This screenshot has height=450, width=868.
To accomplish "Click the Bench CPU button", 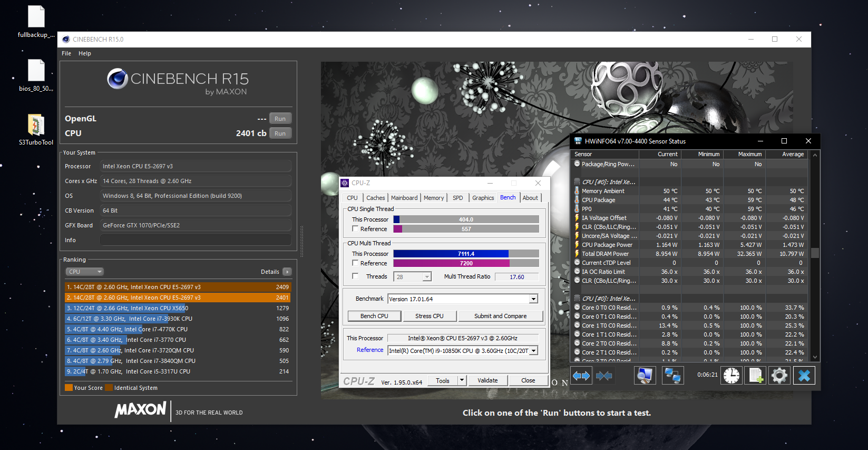I will (374, 316).
